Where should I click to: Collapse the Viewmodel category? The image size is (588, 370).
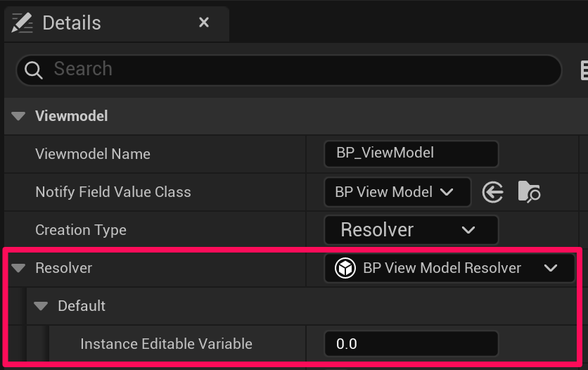[x=19, y=116]
